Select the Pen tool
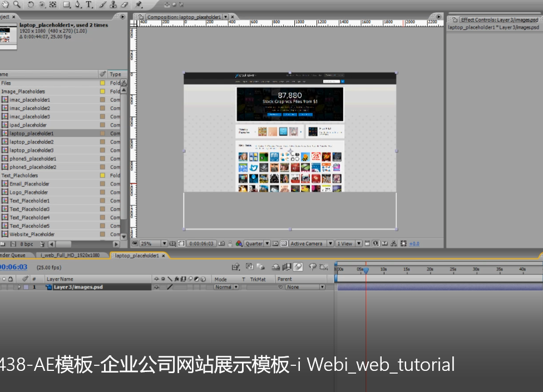Viewport: 543px width, 392px height. [x=78, y=4]
